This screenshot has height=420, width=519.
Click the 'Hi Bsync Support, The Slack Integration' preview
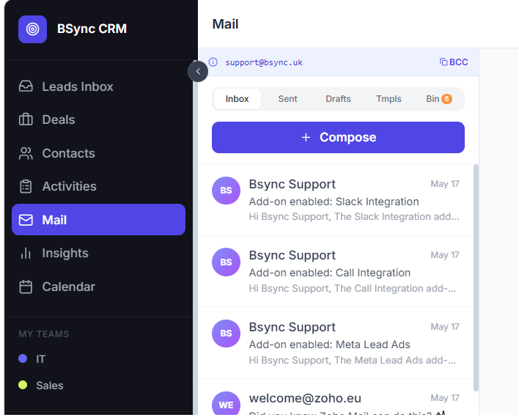[354, 217]
